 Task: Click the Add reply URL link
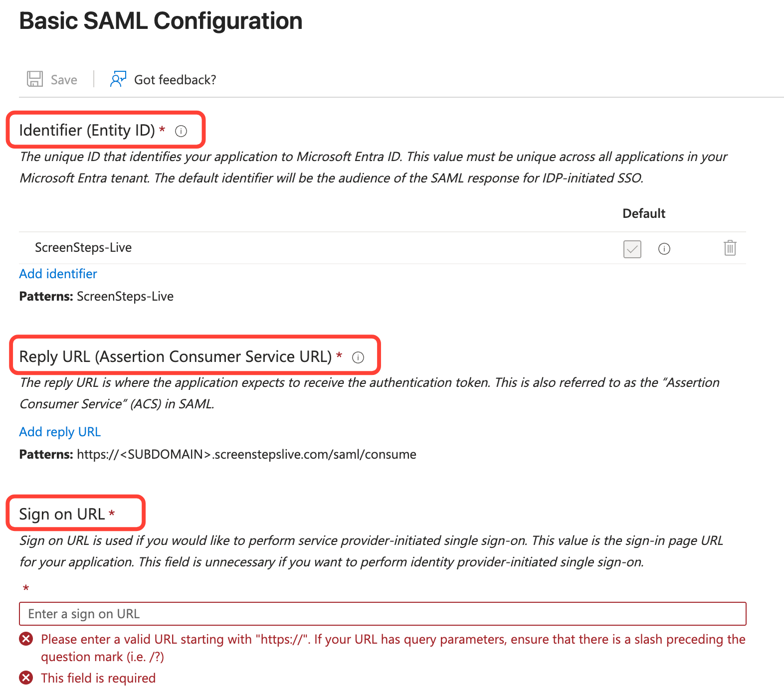click(60, 432)
